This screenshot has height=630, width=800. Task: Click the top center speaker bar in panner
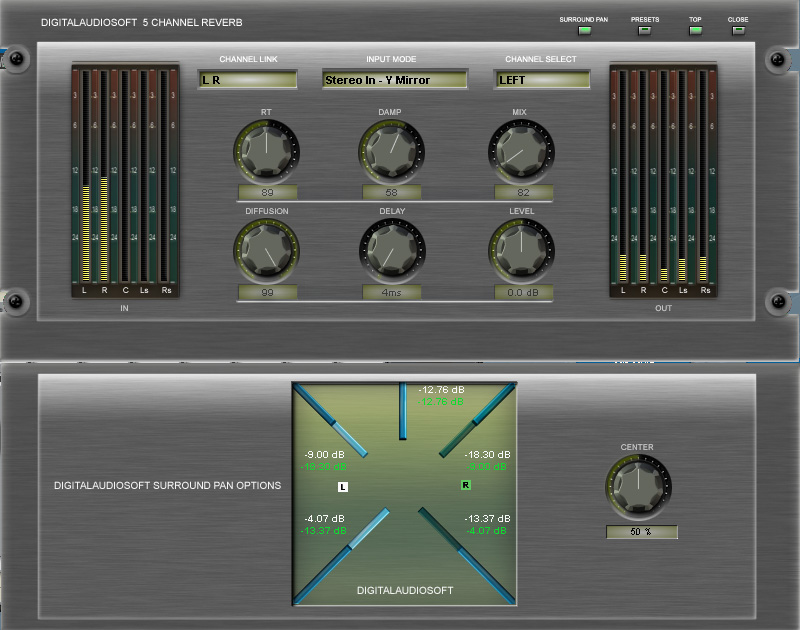coord(403,411)
